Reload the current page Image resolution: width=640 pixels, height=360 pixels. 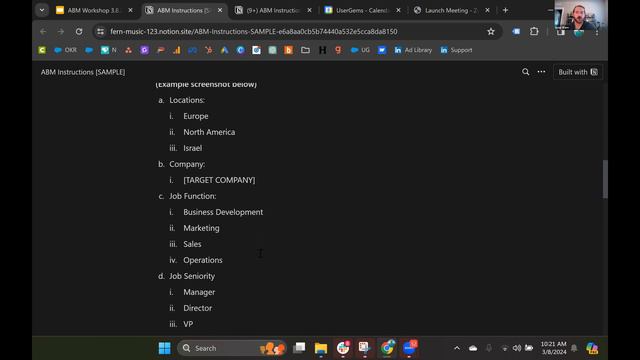79,31
